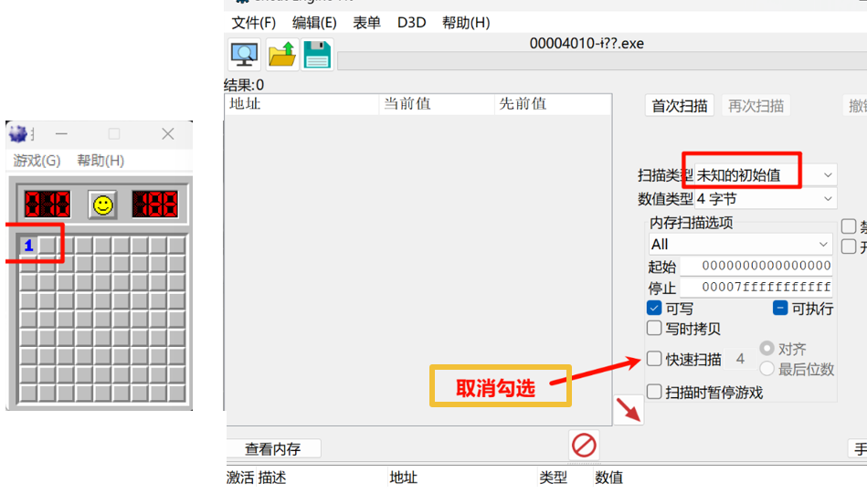The height and width of the screenshot is (504, 867).
Task: Select the 最后位数 radio button
Action: (x=767, y=369)
